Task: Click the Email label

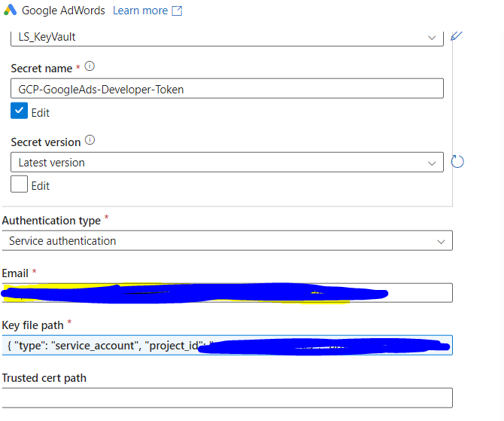Action: coord(15,273)
